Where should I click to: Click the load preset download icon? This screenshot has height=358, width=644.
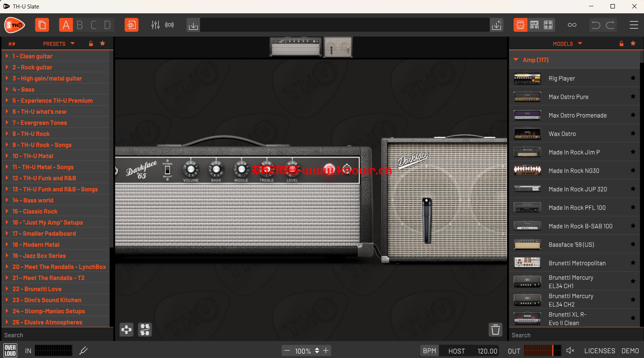coord(193,25)
